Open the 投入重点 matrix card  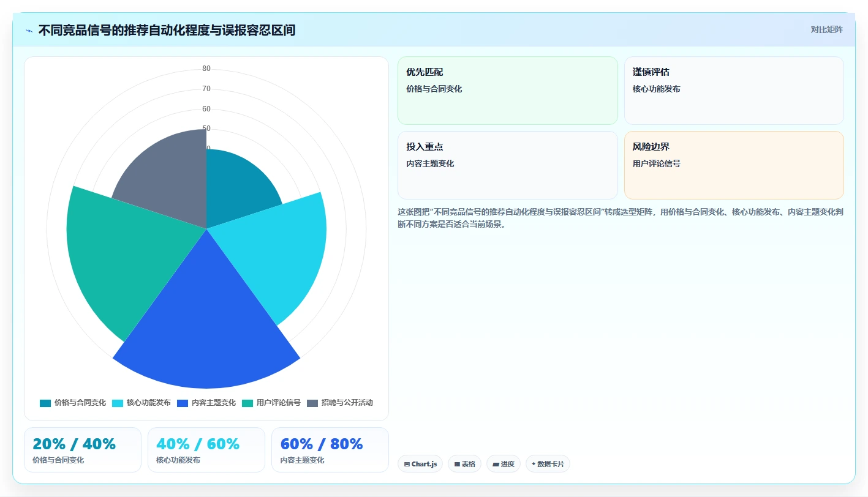pyautogui.click(x=508, y=165)
